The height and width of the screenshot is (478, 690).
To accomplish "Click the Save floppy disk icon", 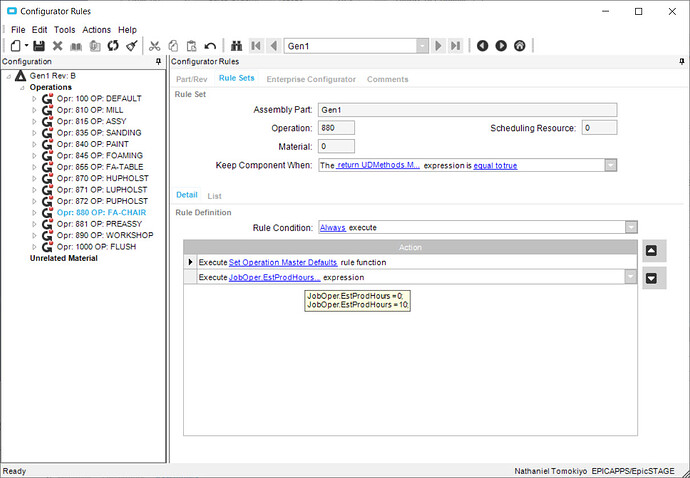I will [x=39, y=45].
